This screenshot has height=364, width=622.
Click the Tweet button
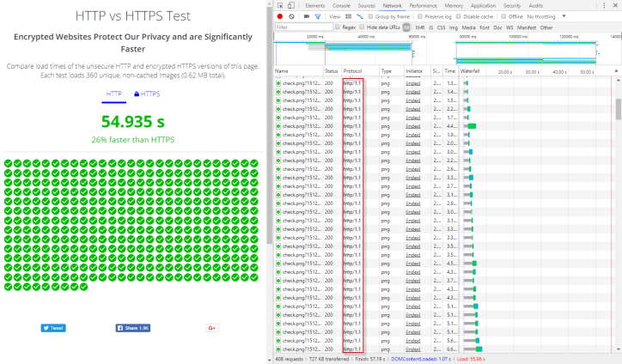point(53,327)
